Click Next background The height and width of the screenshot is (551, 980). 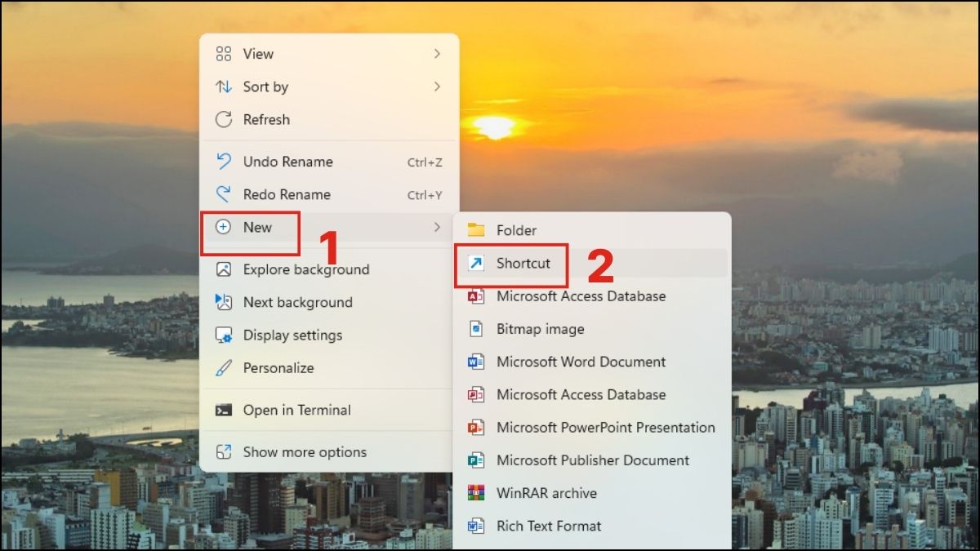tap(297, 302)
